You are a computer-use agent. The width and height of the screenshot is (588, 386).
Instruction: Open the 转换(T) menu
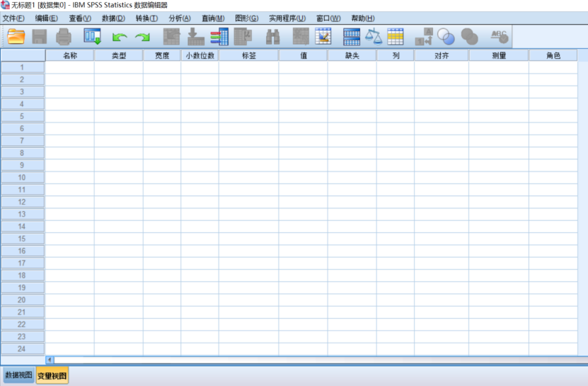pyautogui.click(x=146, y=18)
